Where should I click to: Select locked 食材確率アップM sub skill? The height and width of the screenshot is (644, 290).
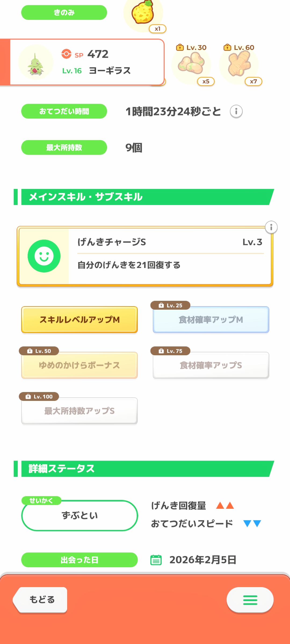211,320
